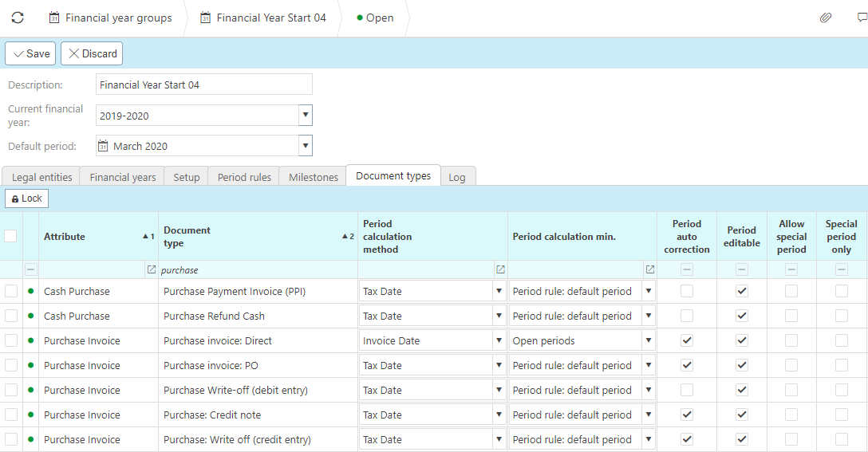Click the expand icon in Attribute filter cell
The height and width of the screenshot is (452, 868).
pos(152,270)
